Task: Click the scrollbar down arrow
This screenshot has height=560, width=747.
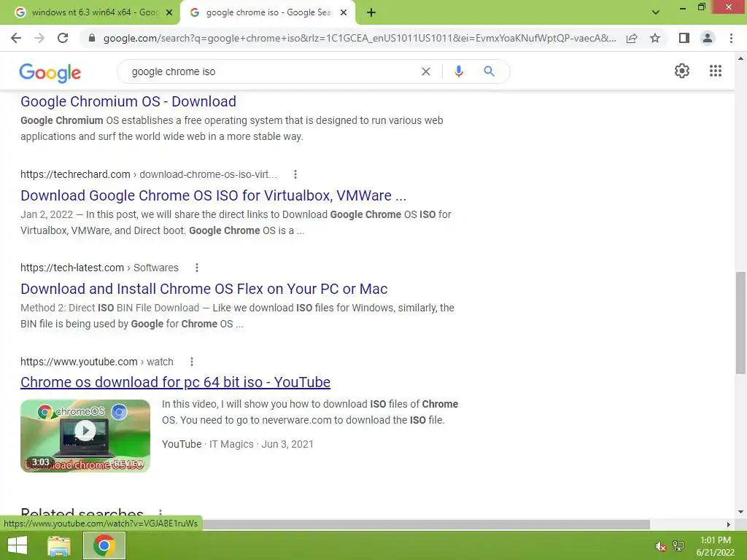Action: click(740, 512)
